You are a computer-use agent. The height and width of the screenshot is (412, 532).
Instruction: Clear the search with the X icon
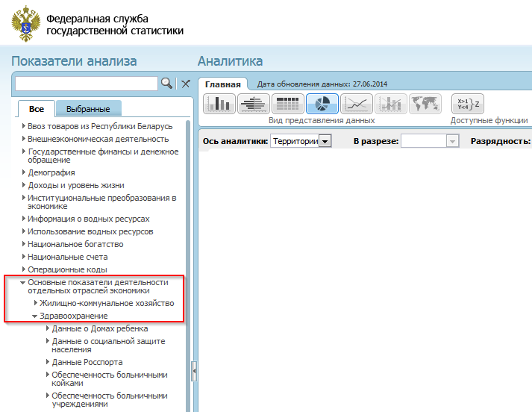coord(186,84)
